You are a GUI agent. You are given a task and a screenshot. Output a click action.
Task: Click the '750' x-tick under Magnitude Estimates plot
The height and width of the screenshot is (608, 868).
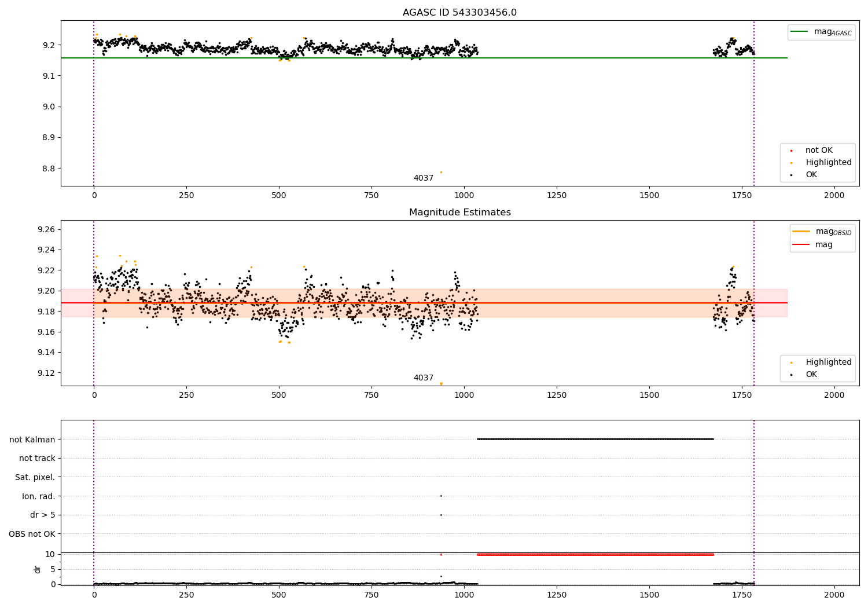[x=372, y=395]
